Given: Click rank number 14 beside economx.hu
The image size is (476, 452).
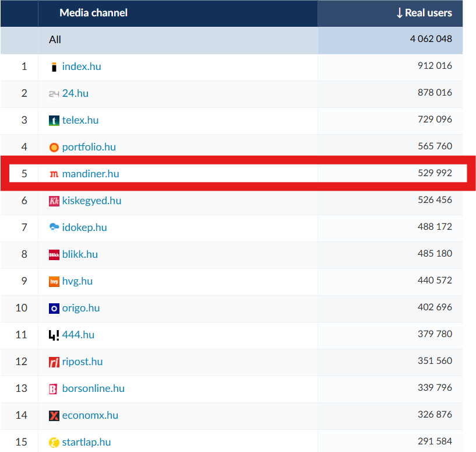Looking at the screenshot, I should tap(21, 415).
